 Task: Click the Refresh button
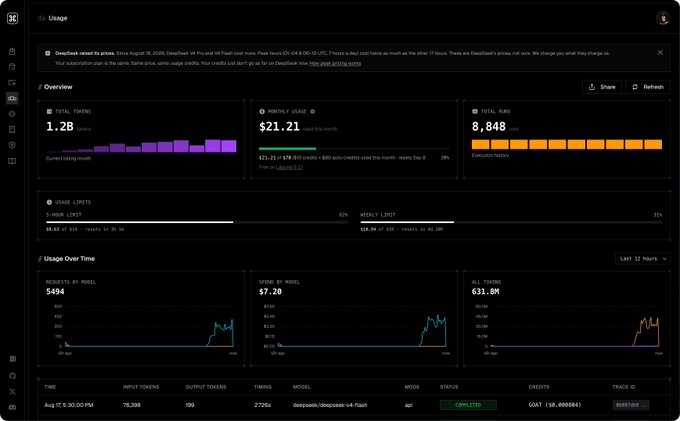(647, 87)
